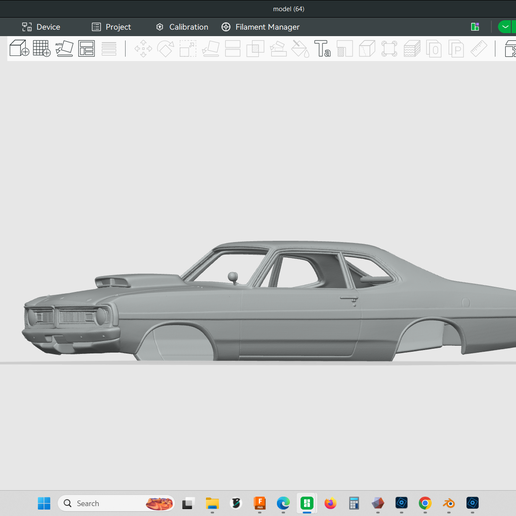Select the Measure ruler tool

pyautogui.click(x=479, y=49)
